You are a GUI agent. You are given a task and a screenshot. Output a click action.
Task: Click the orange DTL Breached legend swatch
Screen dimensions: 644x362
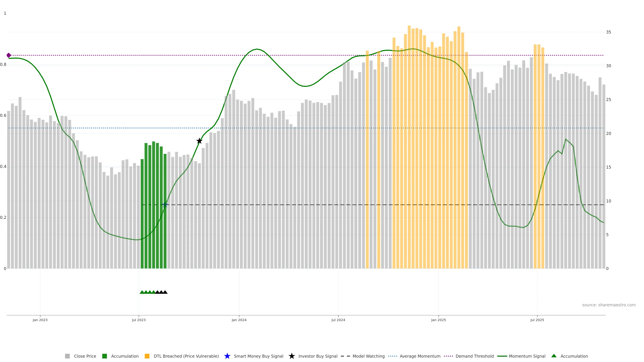(147, 356)
